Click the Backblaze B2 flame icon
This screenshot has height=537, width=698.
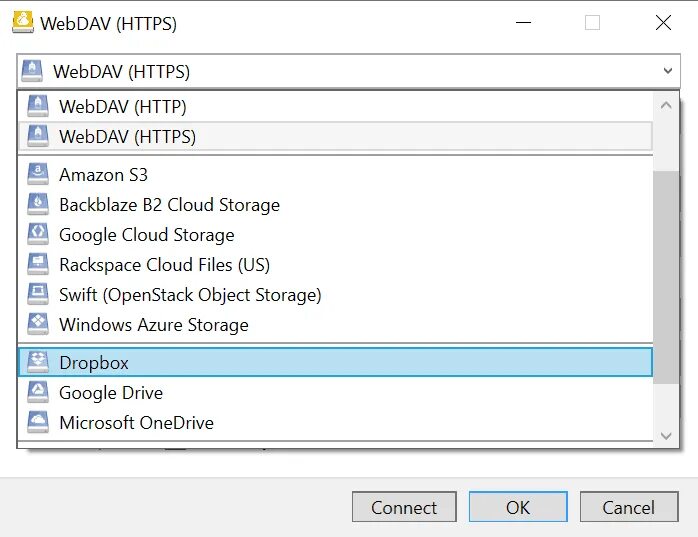pos(38,204)
